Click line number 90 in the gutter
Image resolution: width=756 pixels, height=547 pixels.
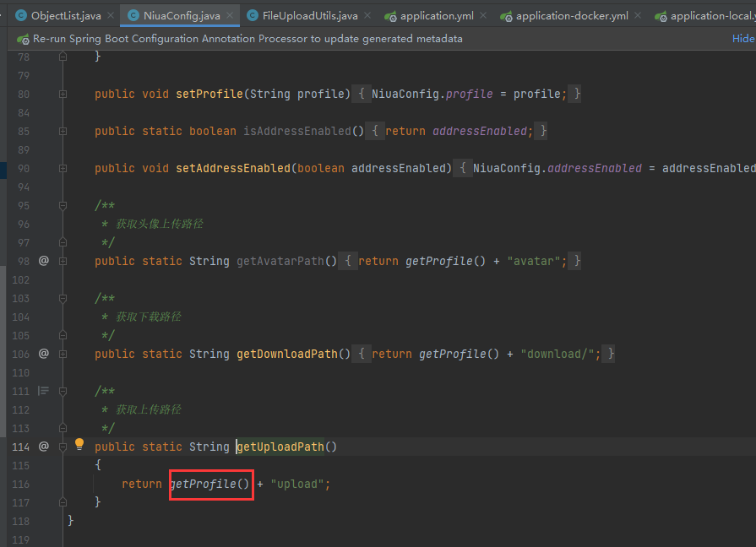click(24, 169)
